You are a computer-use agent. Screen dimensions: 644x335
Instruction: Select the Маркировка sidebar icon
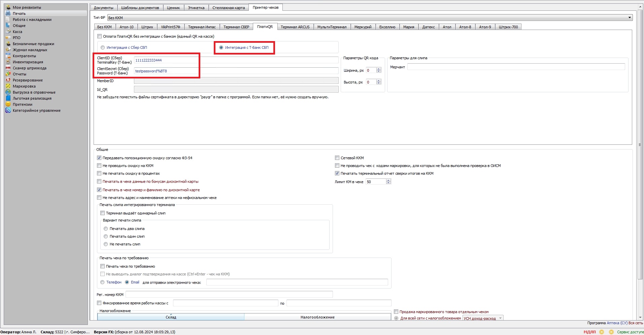pyautogui.click(x=8, y=86)
